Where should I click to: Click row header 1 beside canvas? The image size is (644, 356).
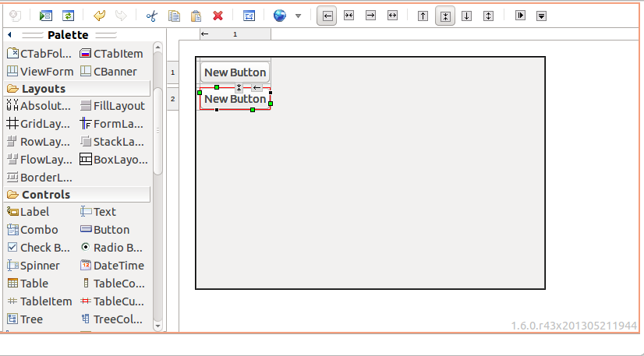(x=173, y=72)
